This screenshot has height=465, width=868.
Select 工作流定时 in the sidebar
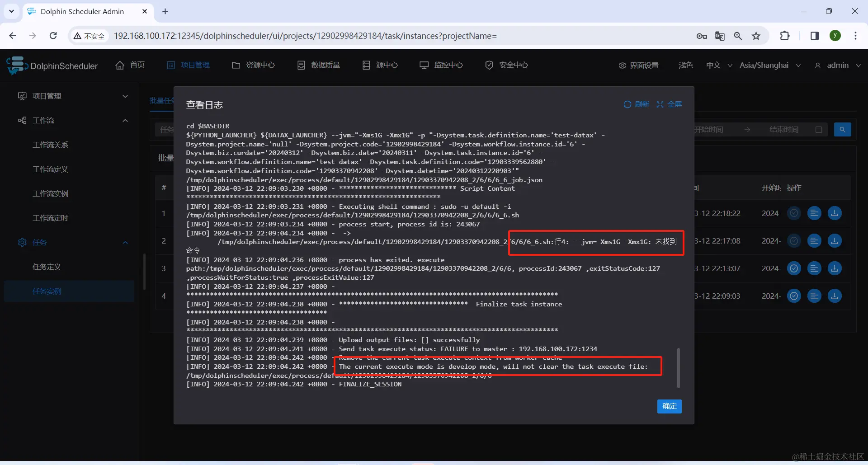point(50,218)
